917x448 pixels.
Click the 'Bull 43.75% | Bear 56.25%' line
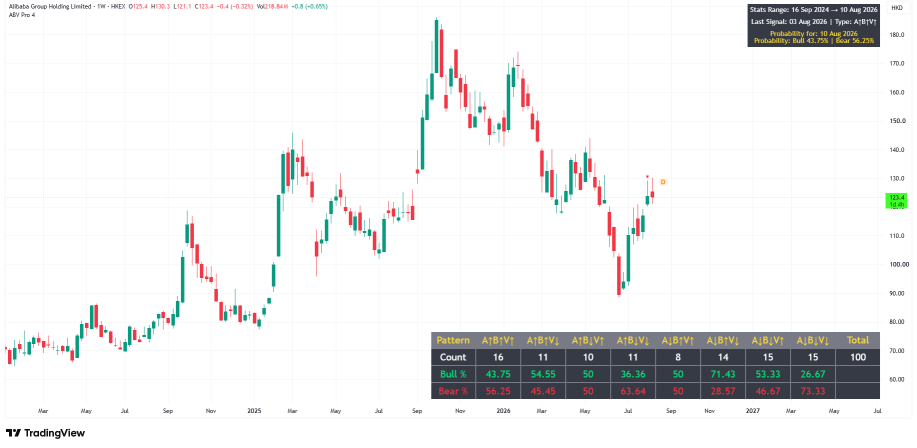pyautogui.click(x=813, y=40)
